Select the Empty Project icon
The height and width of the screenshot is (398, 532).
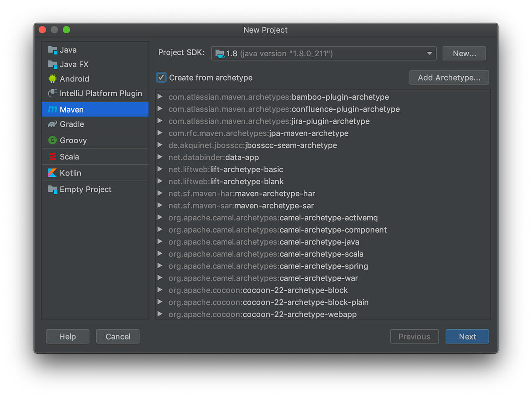pyautogui.click(x=53, y=189)
